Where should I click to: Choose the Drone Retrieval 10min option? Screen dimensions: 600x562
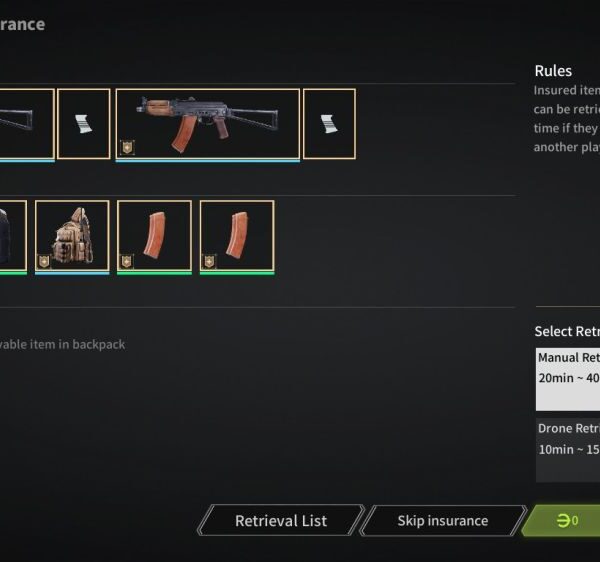568,450
